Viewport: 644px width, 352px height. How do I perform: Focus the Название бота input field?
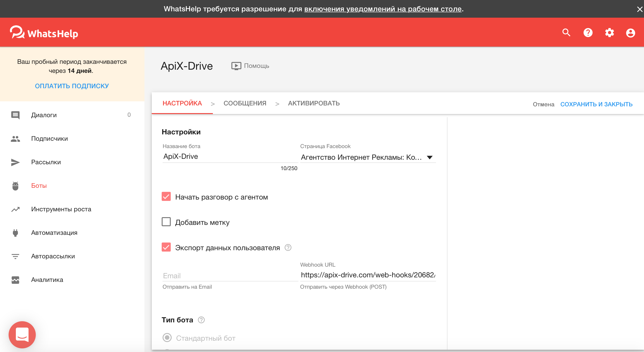[230, 156]
